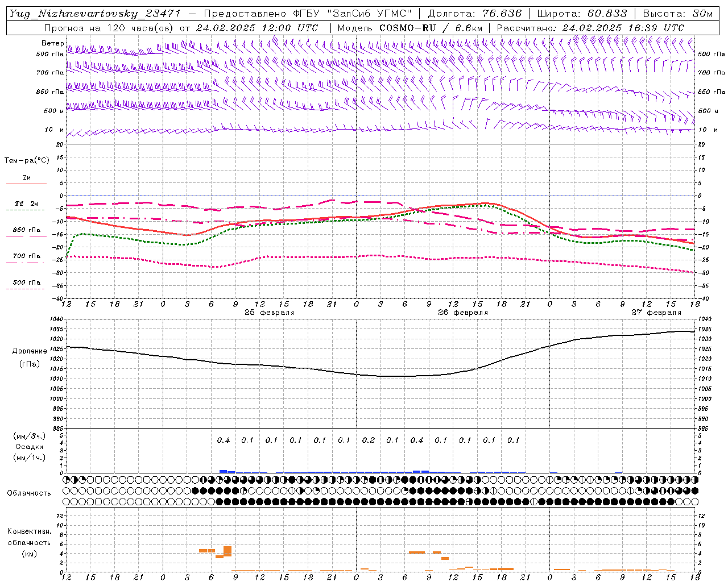
Task: Click the 2м temperature legend entry
Action: click(x=27, y=177)
